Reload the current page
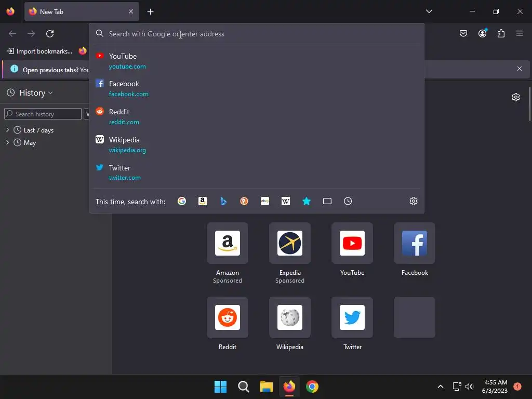532x399 pixels. (50, 34)
